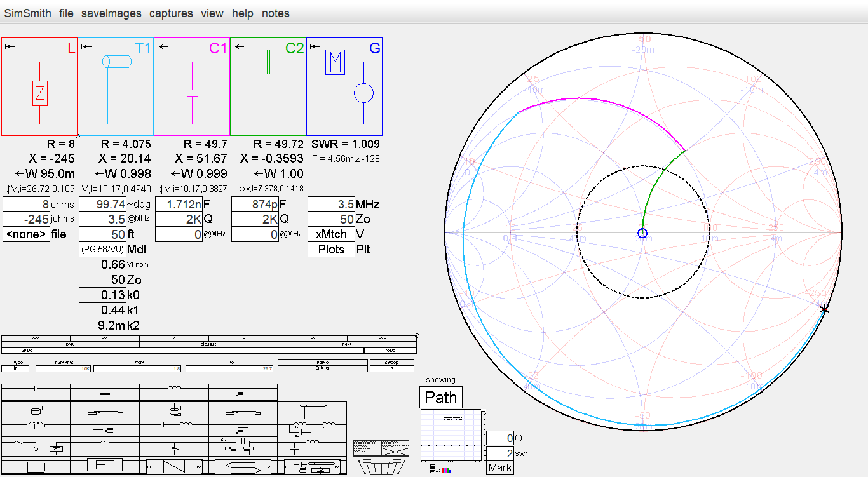Open the help menu
The image size is (868, 477).
[242, 13]
